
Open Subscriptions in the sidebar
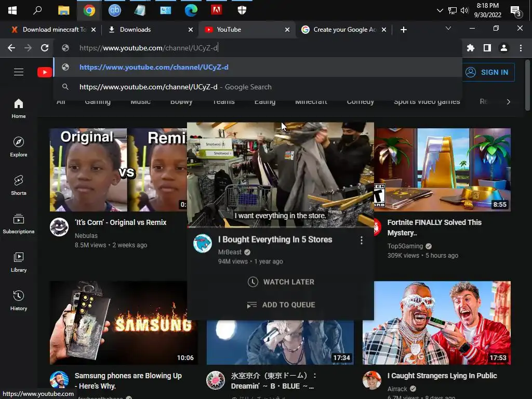tap(19, 223)
